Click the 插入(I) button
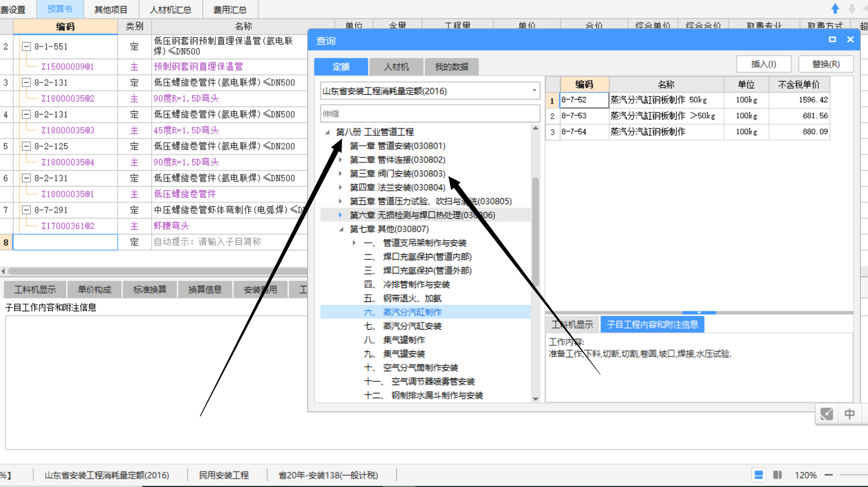Image resolution: width=868 pixels, height=487 pixels. [x=763, y=64]
